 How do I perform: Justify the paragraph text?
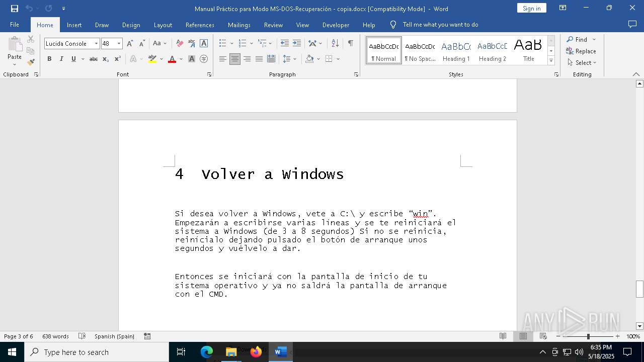(x=259, y=59)
